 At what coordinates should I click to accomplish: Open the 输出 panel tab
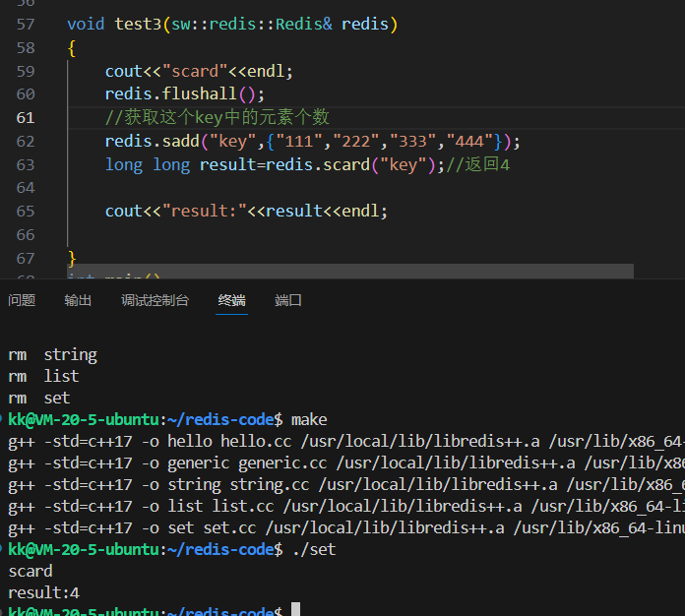click(78, 300)
